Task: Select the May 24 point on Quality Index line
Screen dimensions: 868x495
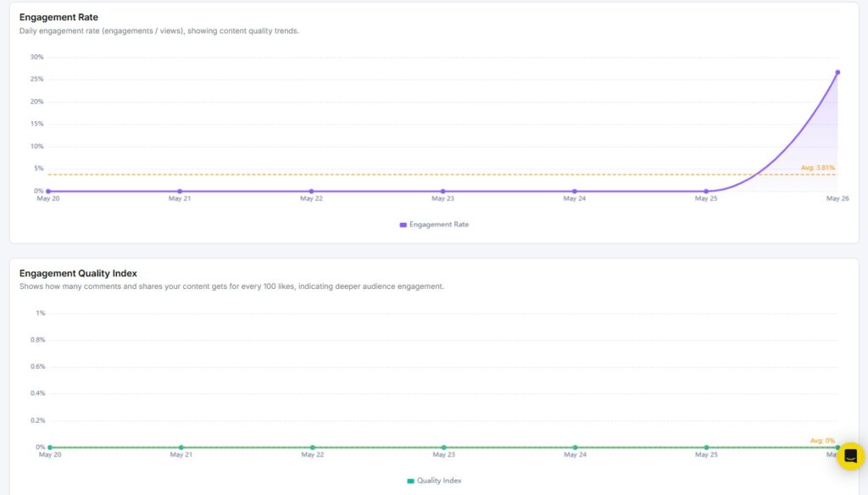Action: [576, 448]
